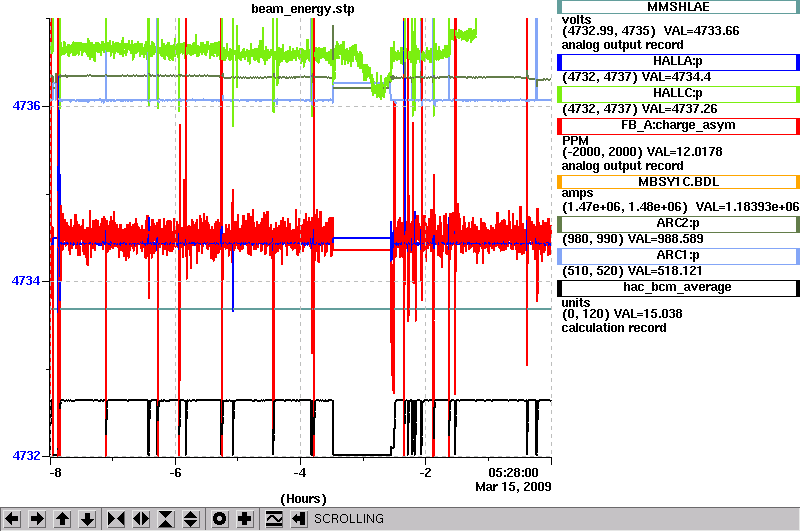Screen dimensions: 800x531
Task: Select the HALLC:p curve legend entry
Action: point(678,94)
